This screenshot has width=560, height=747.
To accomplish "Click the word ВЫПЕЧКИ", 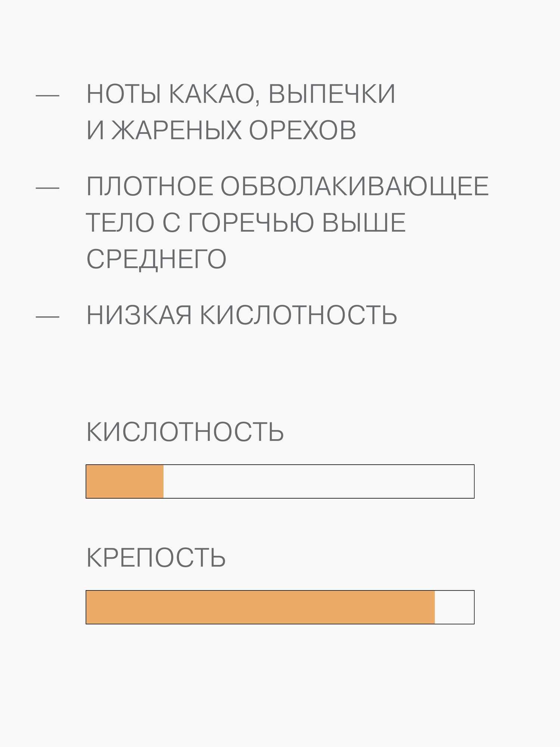I will (x=332, y=94).
